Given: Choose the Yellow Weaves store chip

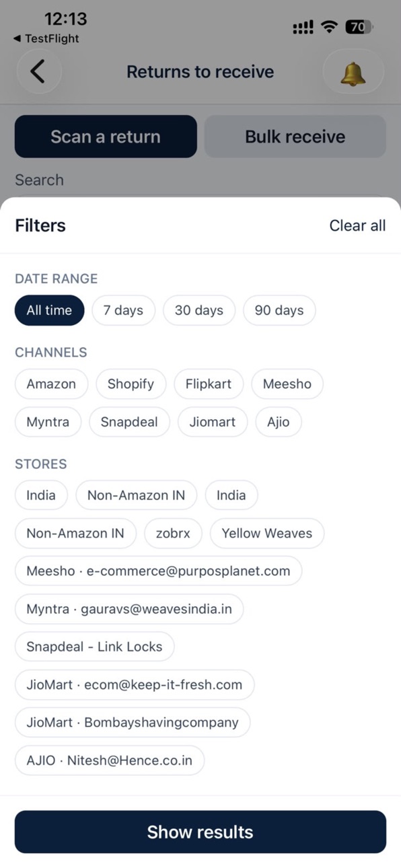Looking at the screenshot, I should (267, 534).
